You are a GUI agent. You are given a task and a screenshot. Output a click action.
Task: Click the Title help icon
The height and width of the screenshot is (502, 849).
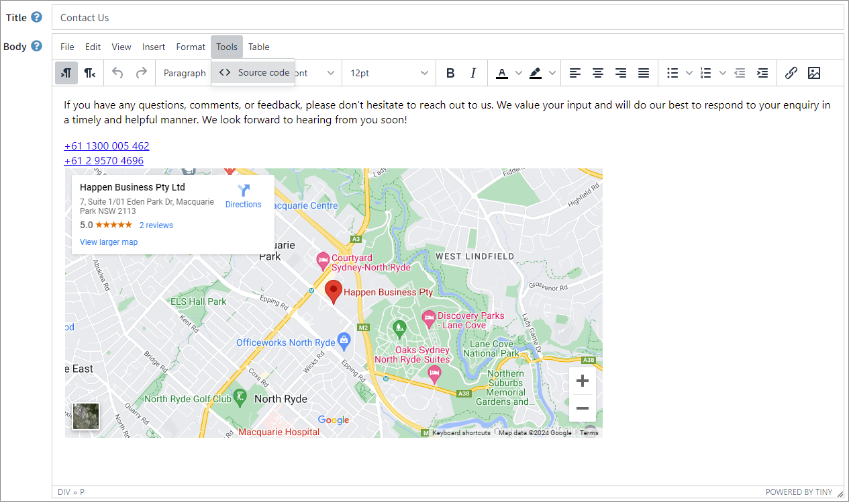point(36,17)
